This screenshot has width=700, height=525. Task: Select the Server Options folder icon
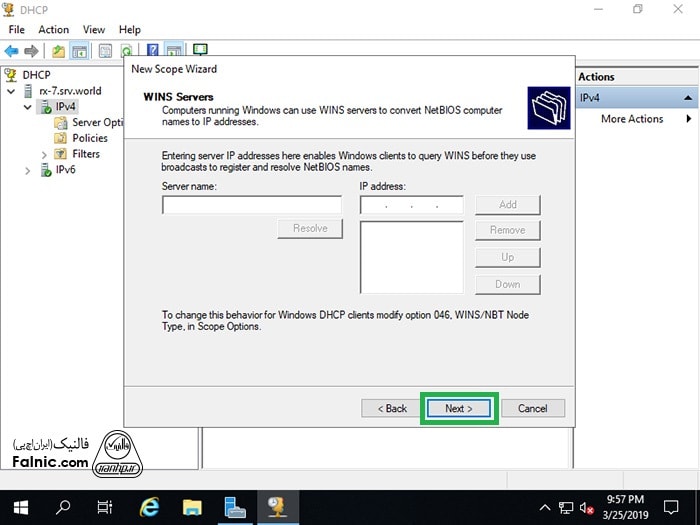[61, 123]
